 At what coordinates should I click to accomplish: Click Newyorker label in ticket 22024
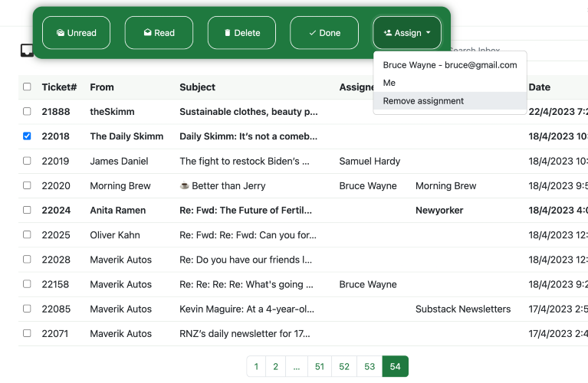(439, 210)
